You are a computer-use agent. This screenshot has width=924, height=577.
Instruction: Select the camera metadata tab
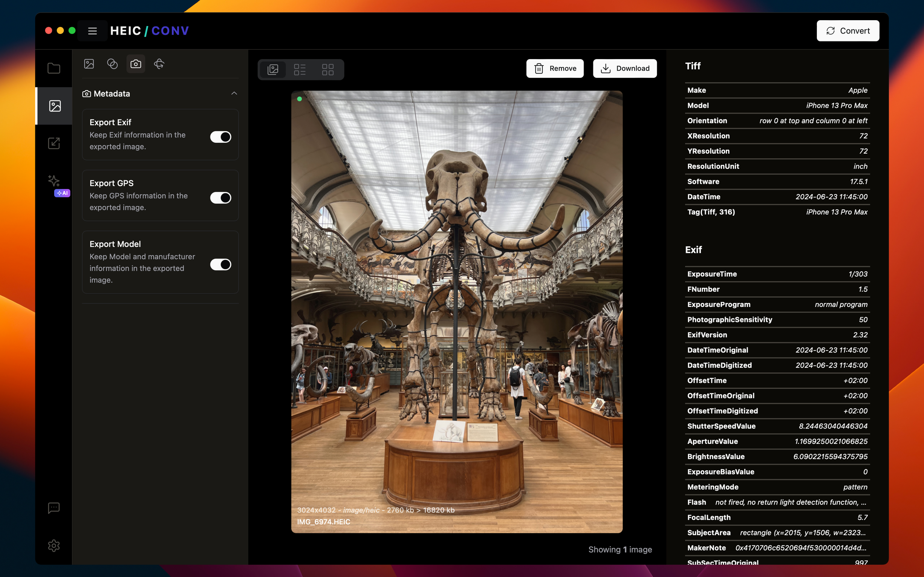136,64
